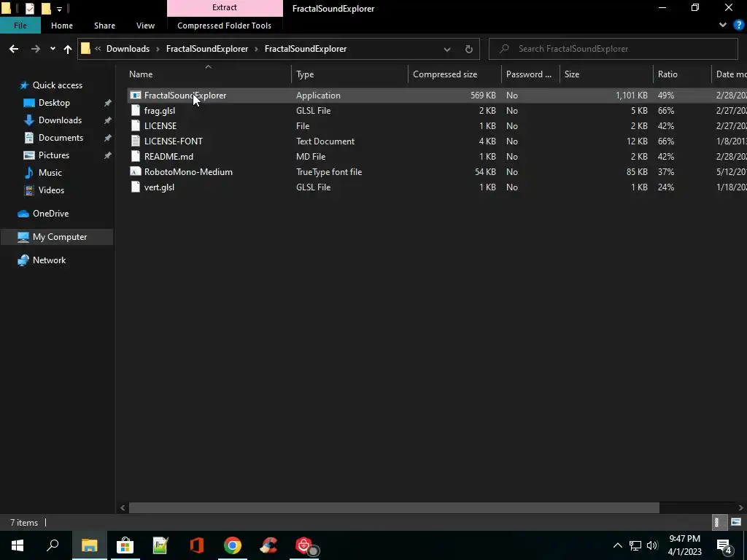Open the Compressed Folder Tools tab

pyautogui.click(x=225, y=26)
